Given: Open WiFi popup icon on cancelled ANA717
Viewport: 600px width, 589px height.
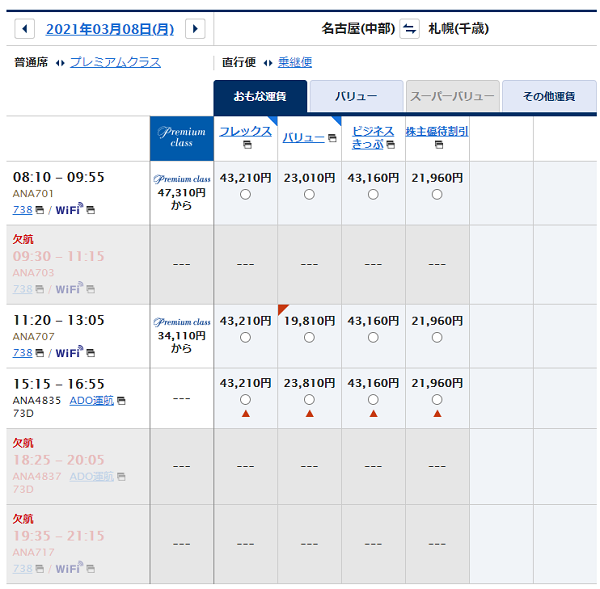Looking at the screenshot, I should [90, 569].
